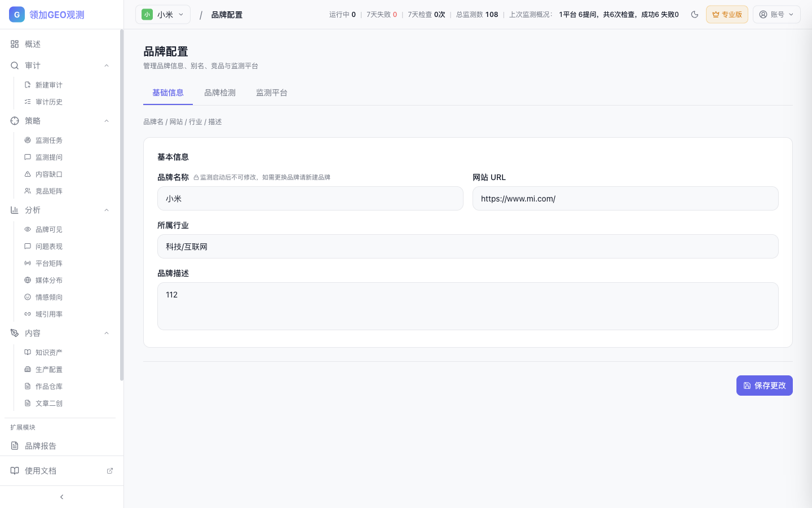Collapse the 审计 section chevron

click(x=107, y=65)
